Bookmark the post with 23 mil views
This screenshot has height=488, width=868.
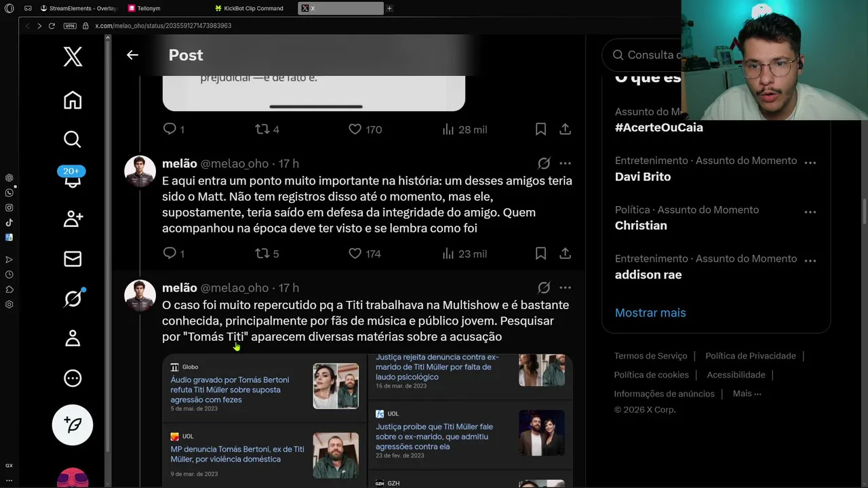click(x=540, y=253)
